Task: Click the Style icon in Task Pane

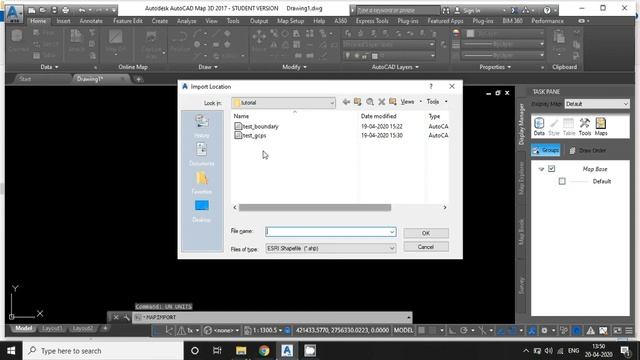Action: point(554,126)
